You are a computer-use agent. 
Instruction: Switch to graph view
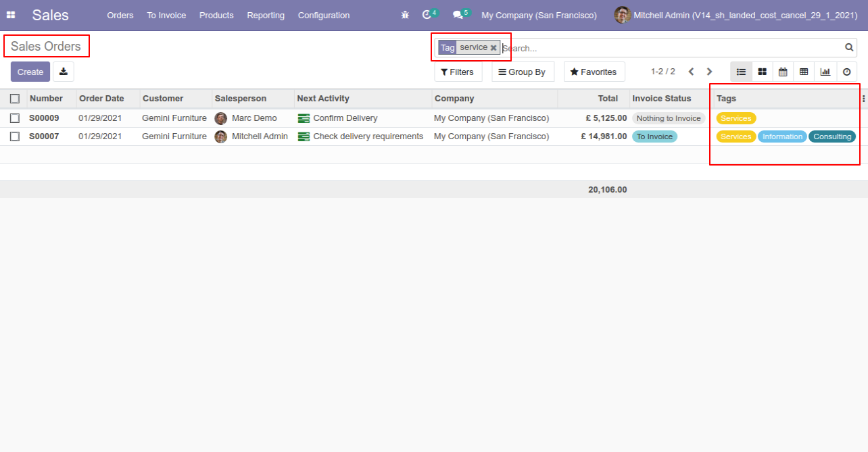[825, 72]
